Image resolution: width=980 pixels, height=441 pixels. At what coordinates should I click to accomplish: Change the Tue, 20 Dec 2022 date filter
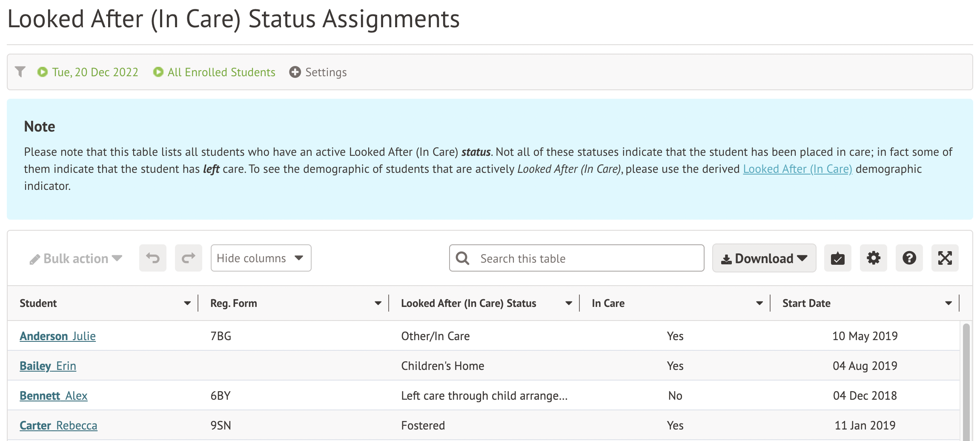tap(95, 72)
